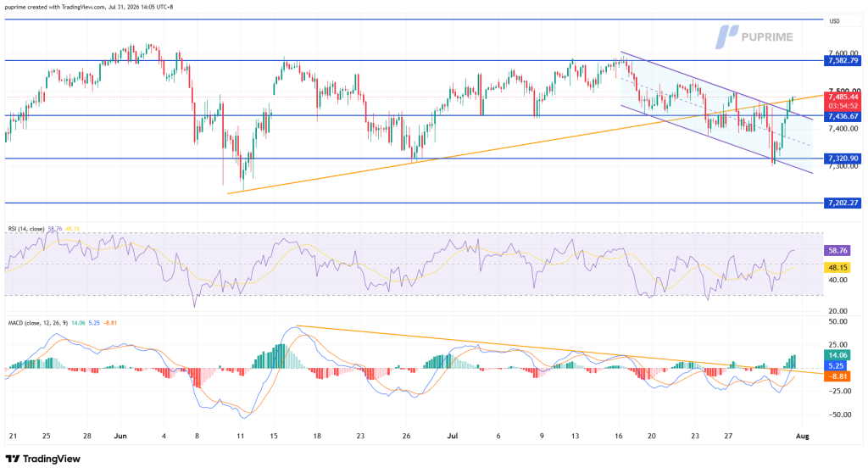The image size is (868, 473).
Task: Click the MACD scale value -25.00
Action: click(x=840, y=391)
